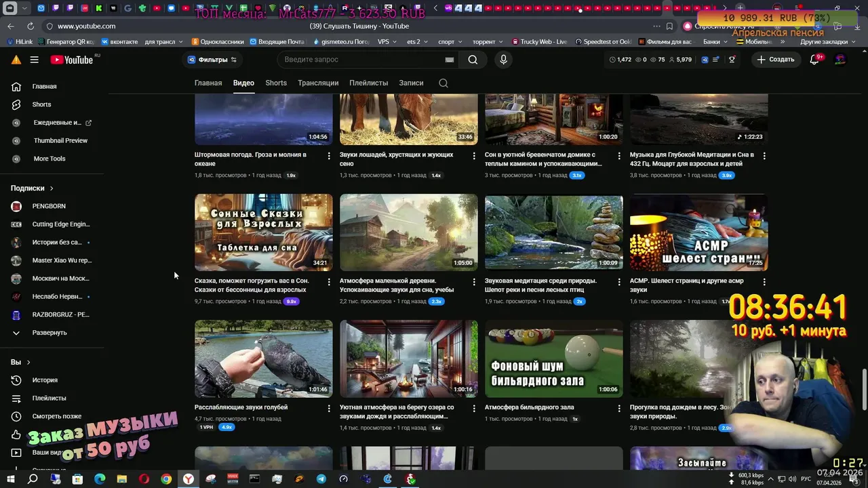868x488 pixels.
Task: Open options for Расслабляющие звуки голубей video
Action: point(329,409)
